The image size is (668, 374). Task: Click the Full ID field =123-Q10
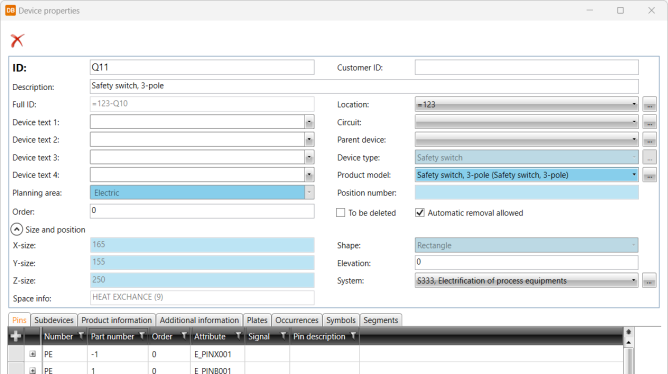(202, 104)
